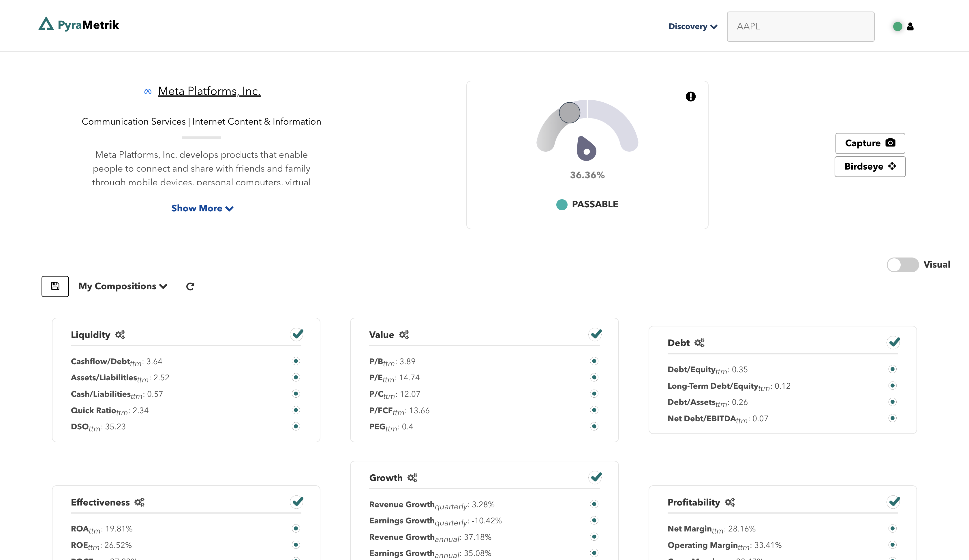
Task: Select the Net Debt/EBITDA radio button
Action: 893,418
